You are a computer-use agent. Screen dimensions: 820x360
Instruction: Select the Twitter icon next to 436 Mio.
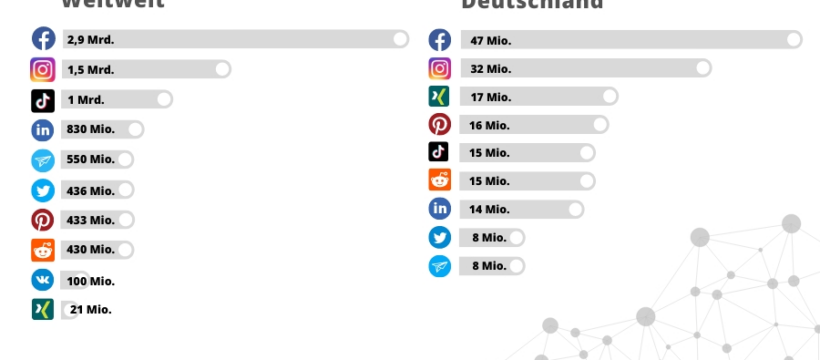pyautogui.click(x=43, y=190)
